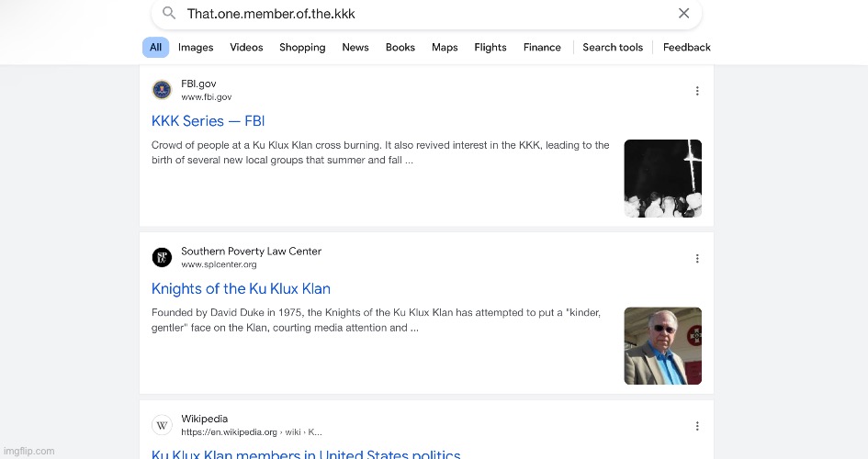Viewport: 868px width, 459px height.
Task: Open the KKK Series — FBI link
Action: click(209, 121)
